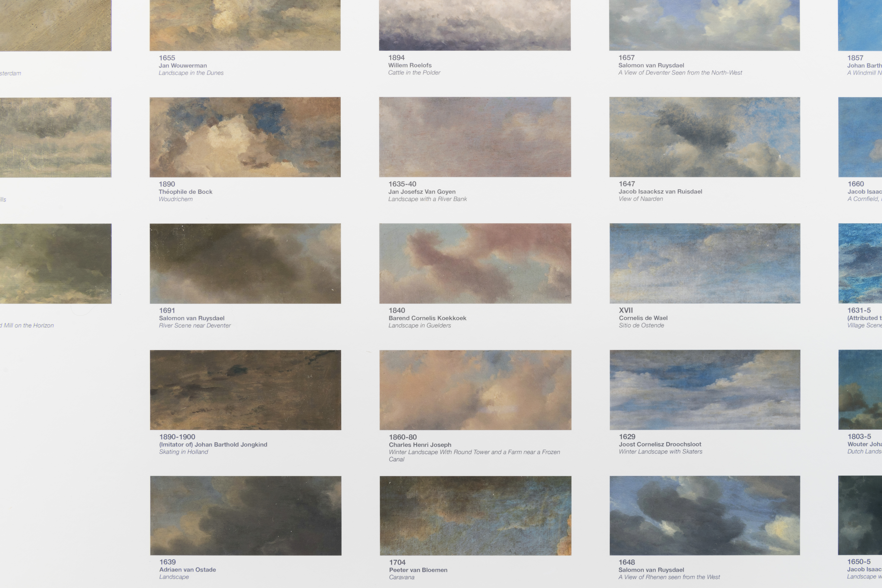Click the date label 'XVII'

coord(626,310)
